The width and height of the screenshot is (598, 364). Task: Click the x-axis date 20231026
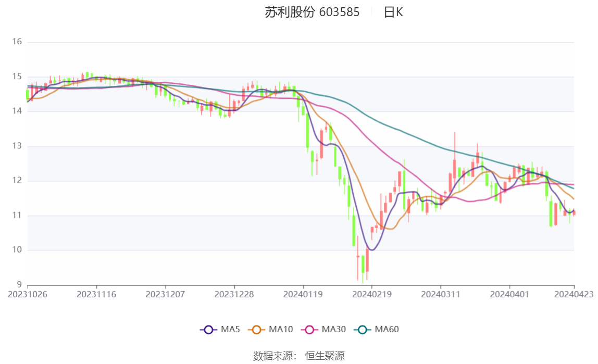28,295
